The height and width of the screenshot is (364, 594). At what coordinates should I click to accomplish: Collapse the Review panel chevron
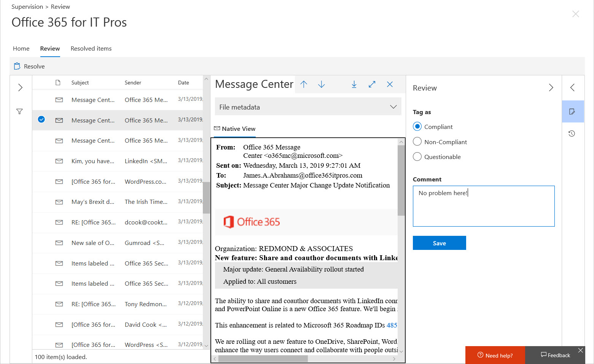click(551, 87)
